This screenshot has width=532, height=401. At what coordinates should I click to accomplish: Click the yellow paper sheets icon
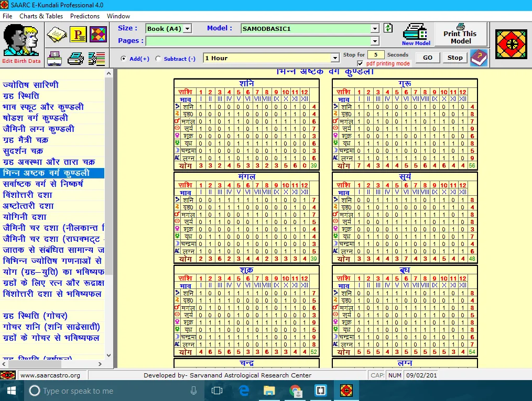tap(57, 35)
